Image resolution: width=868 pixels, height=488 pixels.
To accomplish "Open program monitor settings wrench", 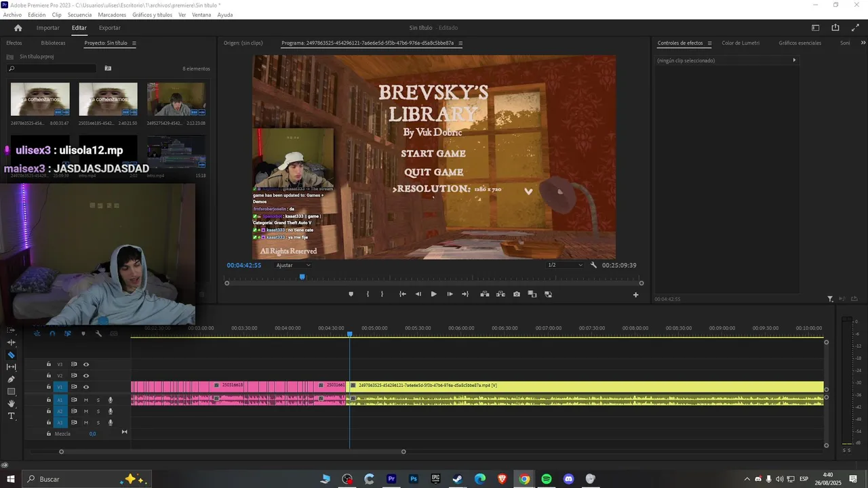I will [593, 265].
